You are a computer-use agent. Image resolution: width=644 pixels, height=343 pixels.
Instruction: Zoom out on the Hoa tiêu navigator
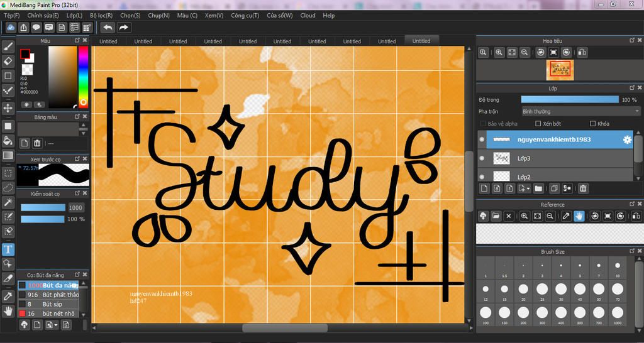pos(524,53)
